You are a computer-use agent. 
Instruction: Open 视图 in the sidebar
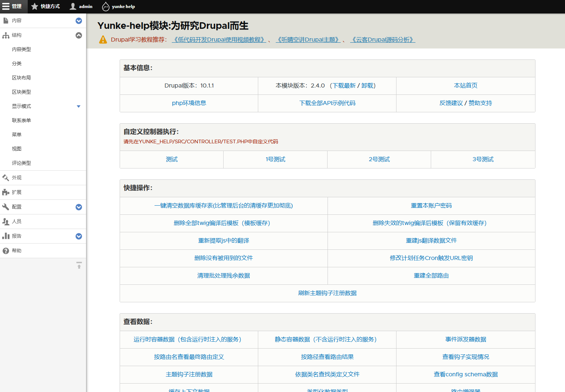tap(17, 149)
